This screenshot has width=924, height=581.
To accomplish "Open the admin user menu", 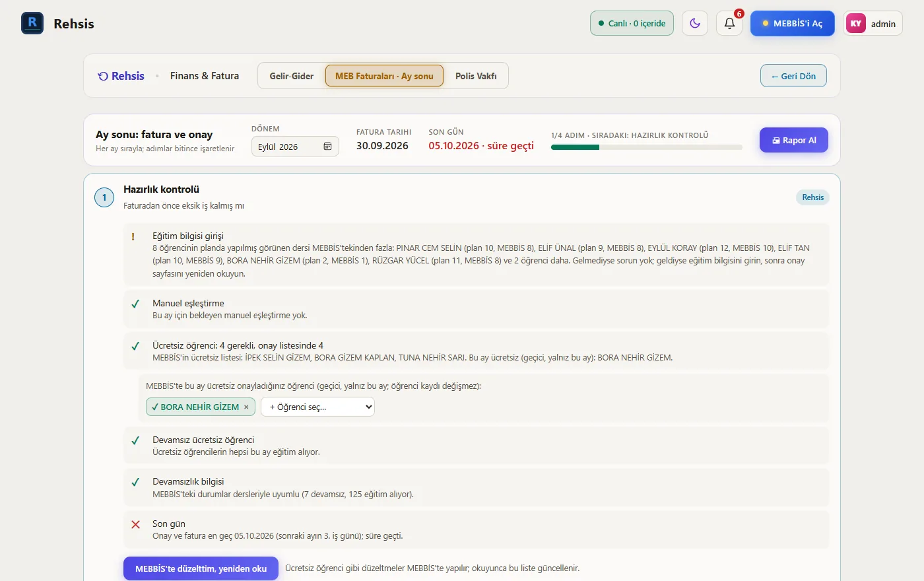I will tap(873, 23).
